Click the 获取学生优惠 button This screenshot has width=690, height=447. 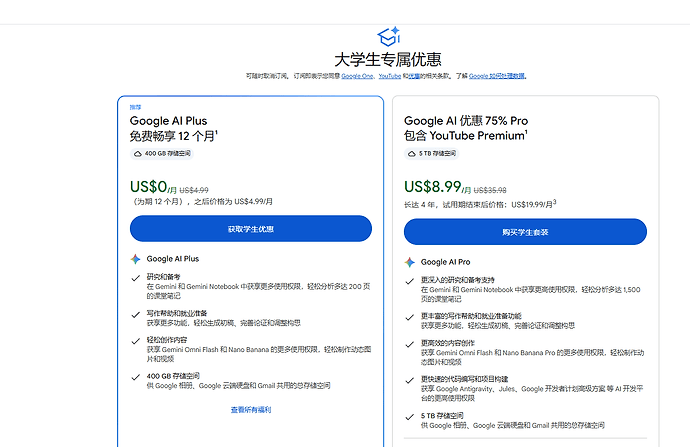click(251, 229)
